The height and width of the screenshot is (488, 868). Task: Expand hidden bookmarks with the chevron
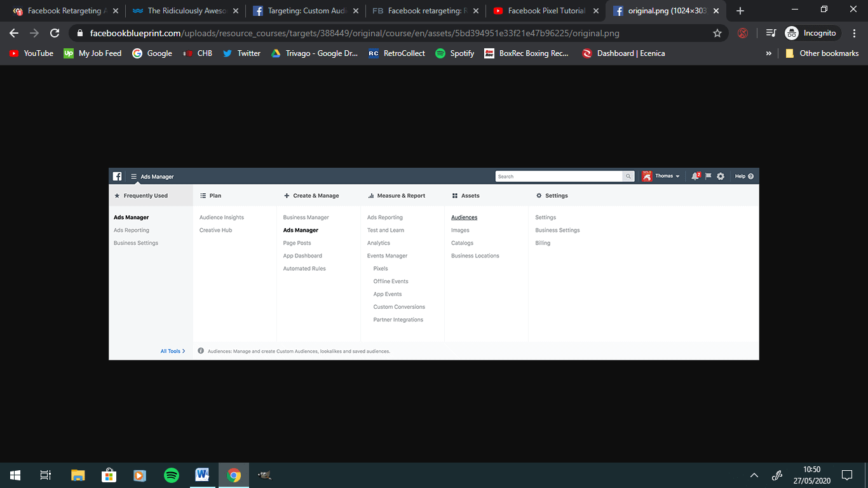pos(769,53)
